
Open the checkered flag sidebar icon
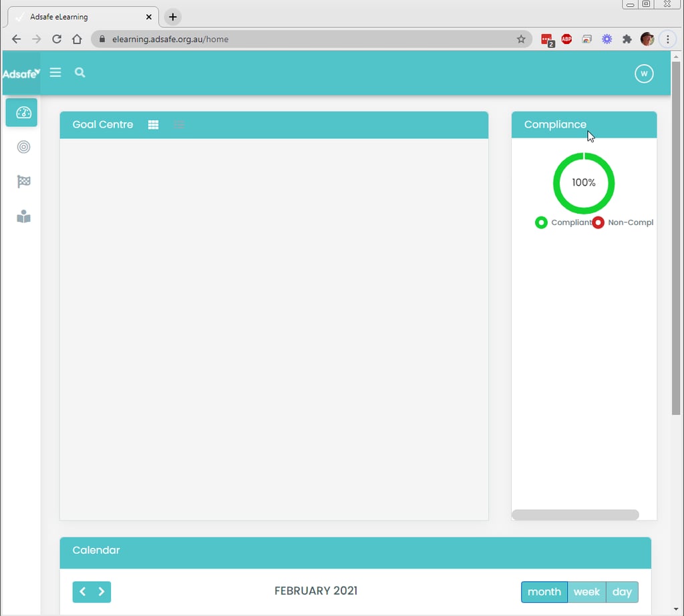23,182
